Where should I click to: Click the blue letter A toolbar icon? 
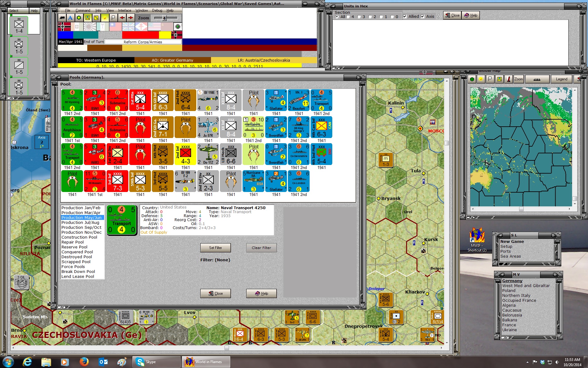point(70,18)
